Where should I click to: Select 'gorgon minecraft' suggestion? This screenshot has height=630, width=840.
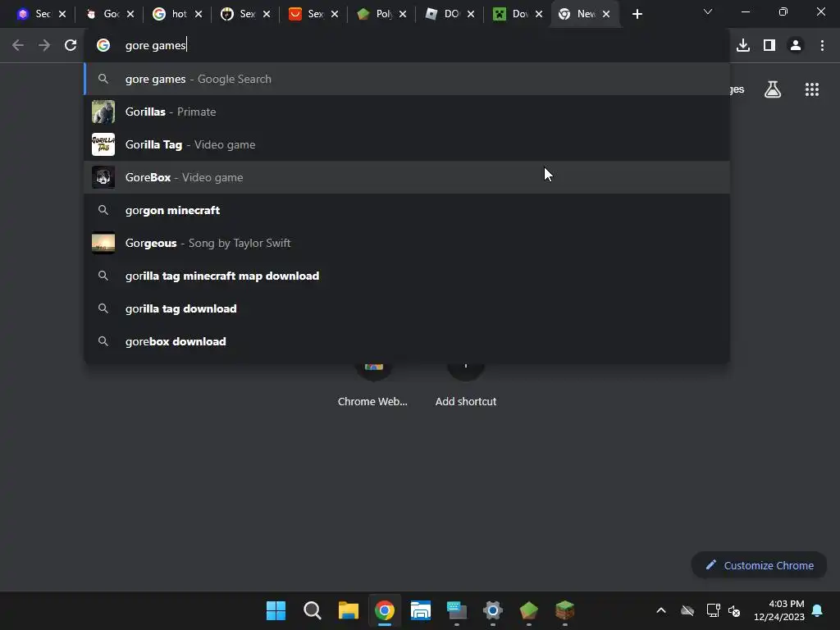(407, 210)
